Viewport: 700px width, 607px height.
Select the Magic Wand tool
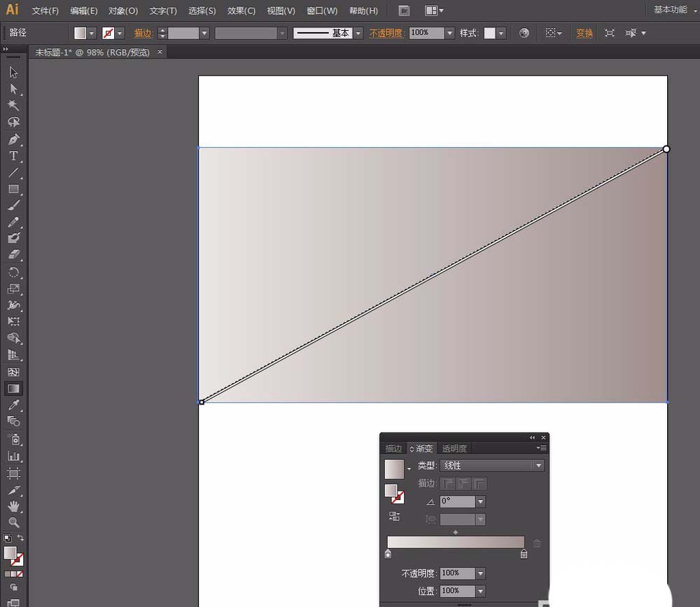(x=13, y=106)
